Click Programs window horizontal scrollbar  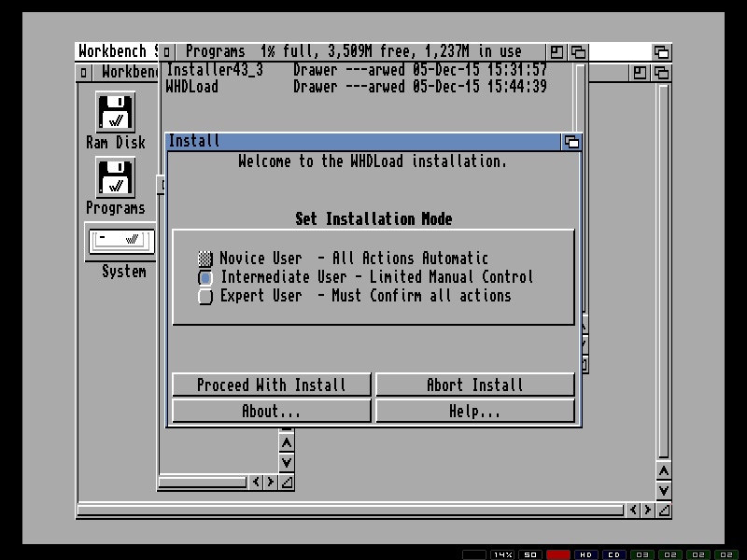coord(203,483)
